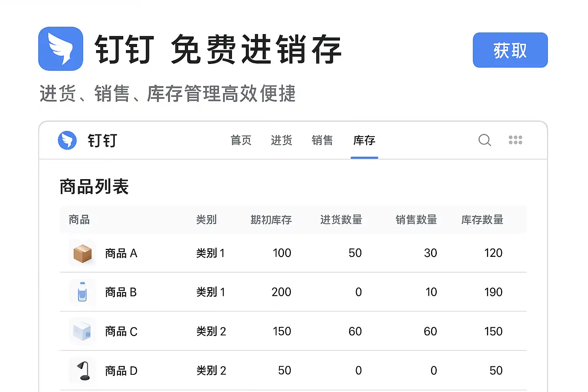Click 类别 1 in the 商品 B row
The height and width of the screenshot is (392, 588).
pyautogui.click(x=211, y=292)
